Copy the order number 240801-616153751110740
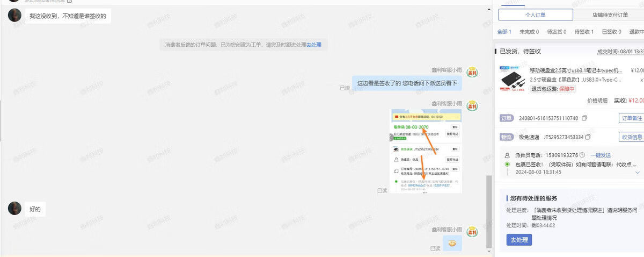The image size is (644, 257). tap(584, 118)
